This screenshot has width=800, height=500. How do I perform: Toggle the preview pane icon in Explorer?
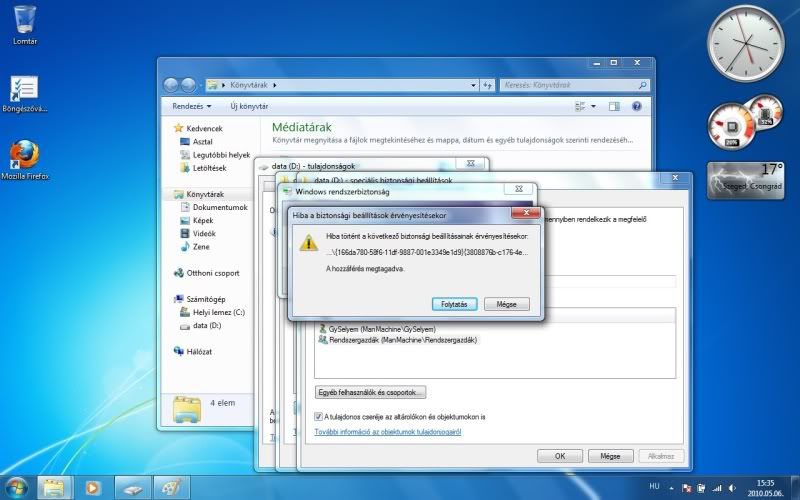[x=614, y=106]
